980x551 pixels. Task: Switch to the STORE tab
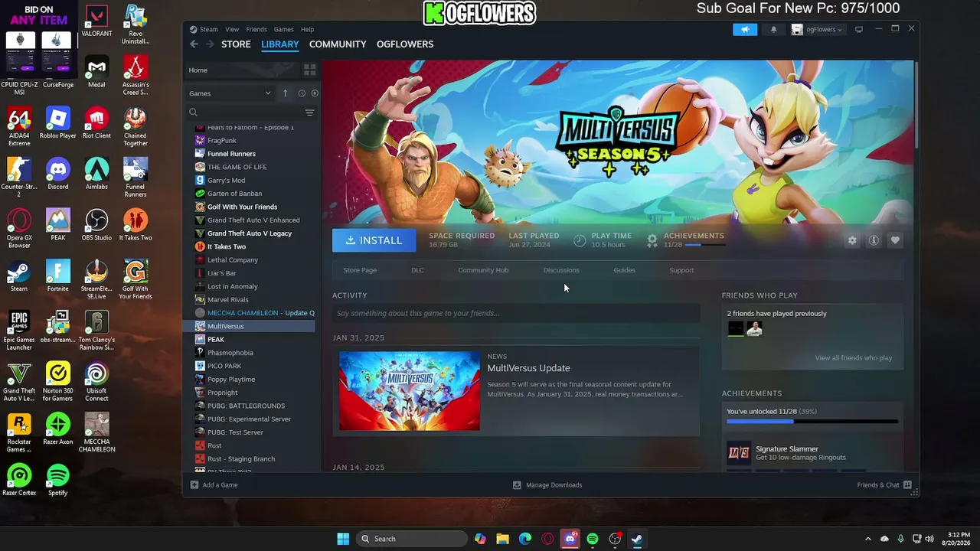coord(236,44)
